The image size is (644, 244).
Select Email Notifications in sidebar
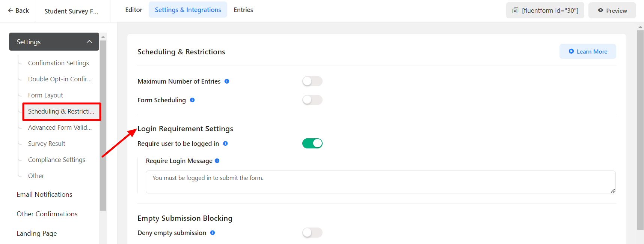click(44, 195)
